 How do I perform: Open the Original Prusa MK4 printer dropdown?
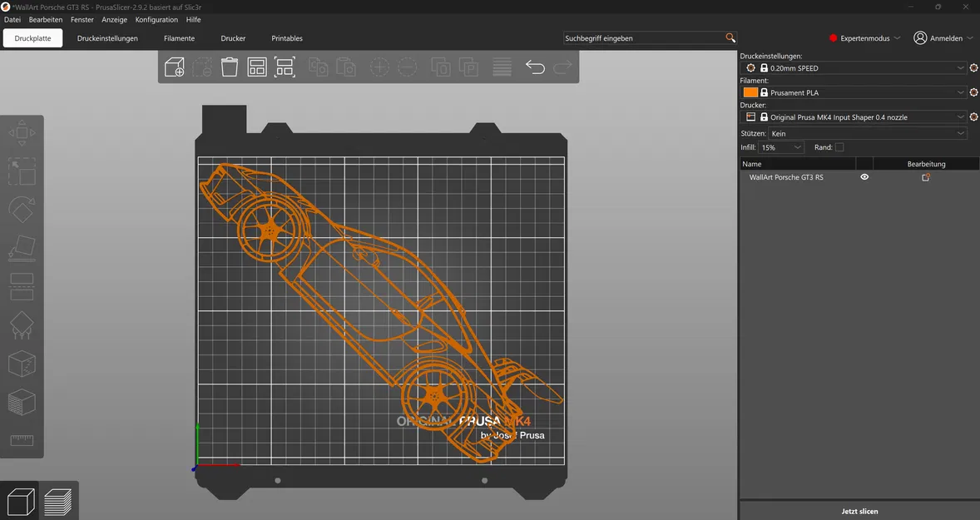854,116
